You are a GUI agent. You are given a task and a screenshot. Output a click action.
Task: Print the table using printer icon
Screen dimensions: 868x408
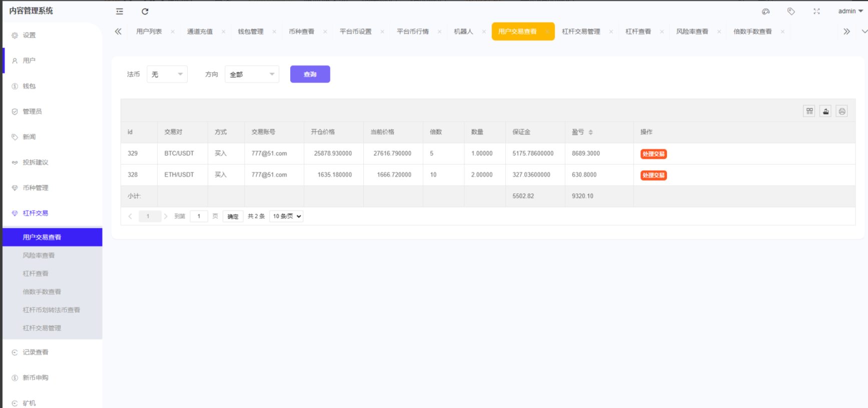tap(842, 111)
